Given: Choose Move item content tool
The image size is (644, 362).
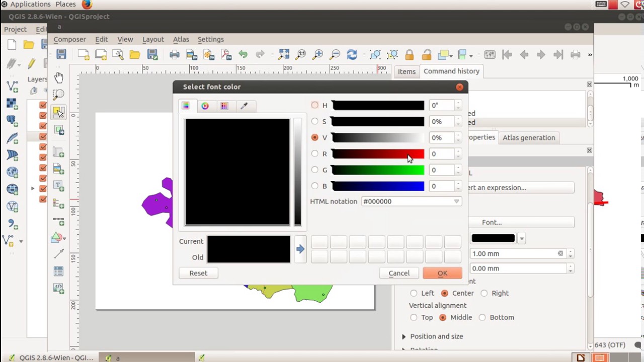Looking at the screenshot, I should pos(59,130).
